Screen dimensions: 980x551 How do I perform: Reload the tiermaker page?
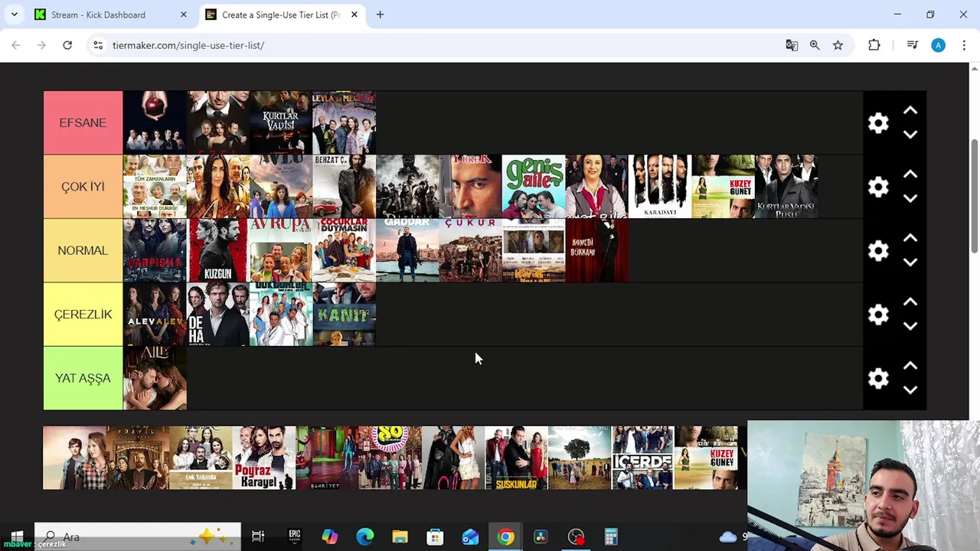[67, 45]
